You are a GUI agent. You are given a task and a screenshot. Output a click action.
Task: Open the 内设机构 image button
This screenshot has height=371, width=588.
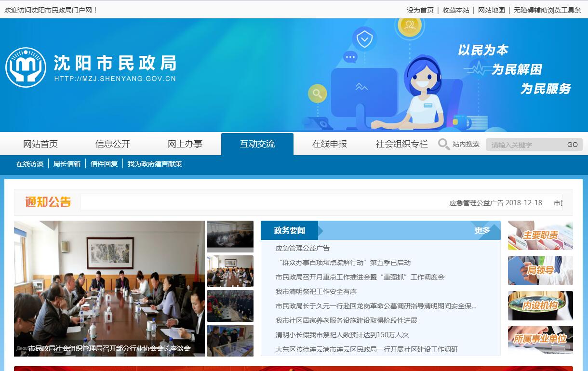click(540, 305)
